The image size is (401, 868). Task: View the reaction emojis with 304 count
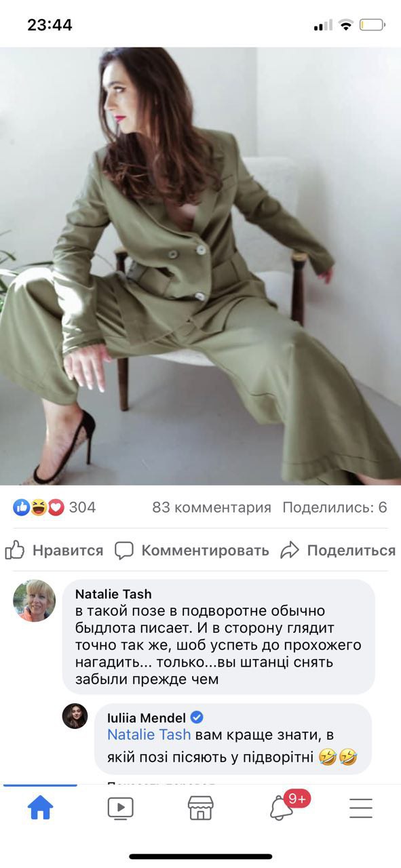(x=54, y=507)
